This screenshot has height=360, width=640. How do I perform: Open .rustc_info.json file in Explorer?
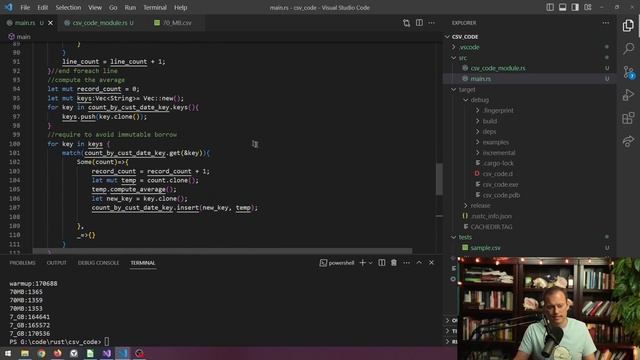coord(491,216)
